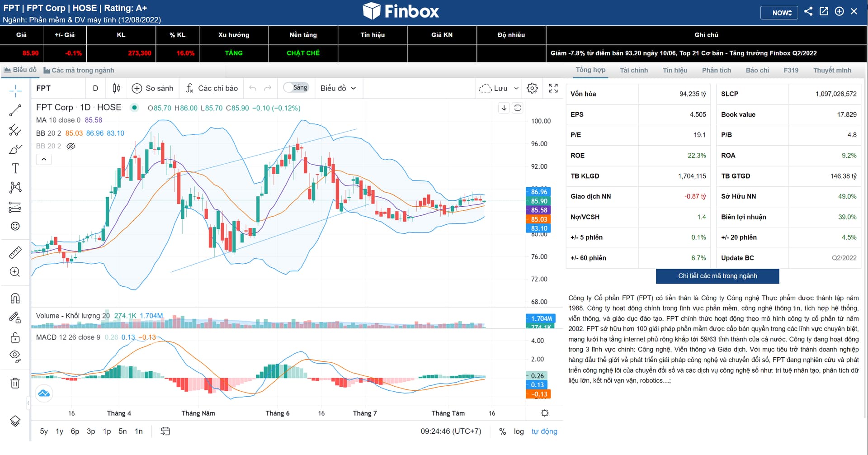Open the chart patterns tool
Viewport: 868px width, 455px height.
click(x=15, y=188)
